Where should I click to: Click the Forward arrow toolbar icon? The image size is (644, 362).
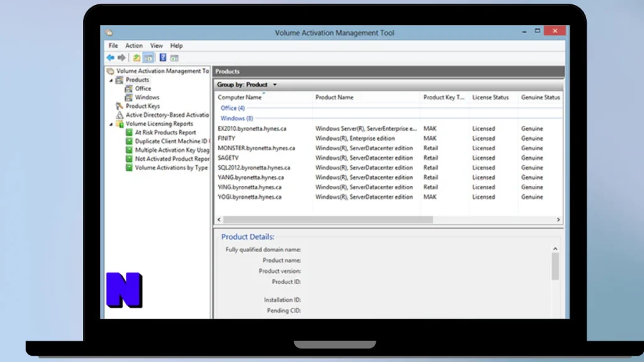click(121, 58)
